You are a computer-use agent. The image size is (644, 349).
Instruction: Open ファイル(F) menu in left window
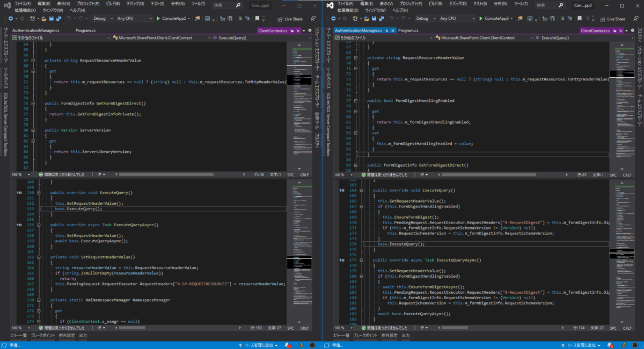click(x=23, y=4)
